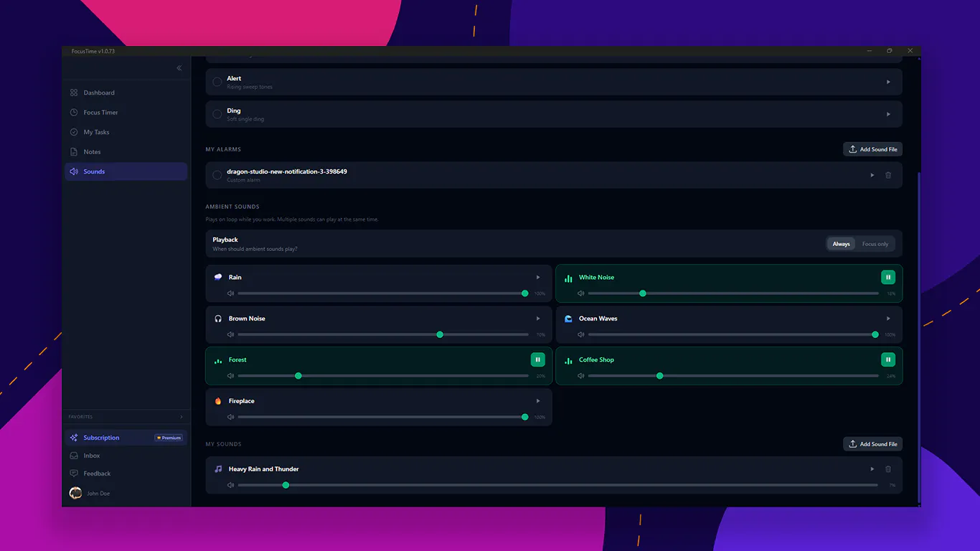Add Sound File under My Sounds
This screenshot has height=551, width=980.
pos(872,444)
